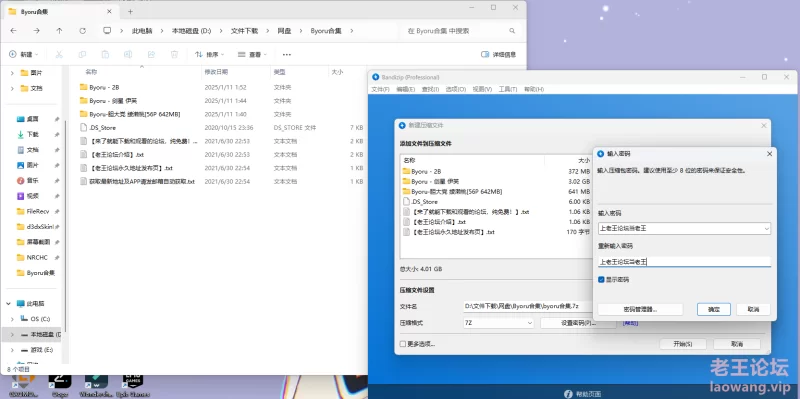Click the Share icon in Explorer toolbar
The image size is (800, 399).
pyautogui.click(x=151, y=54)
